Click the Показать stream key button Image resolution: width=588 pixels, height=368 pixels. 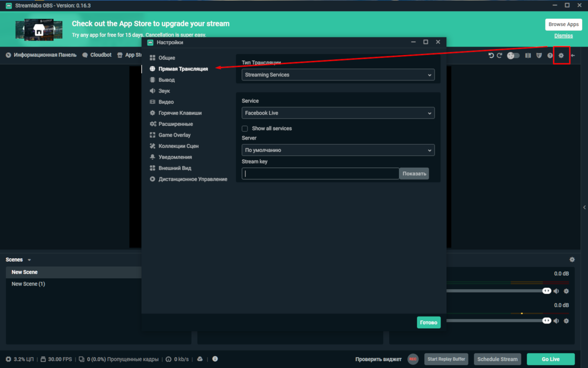[415, 173]
